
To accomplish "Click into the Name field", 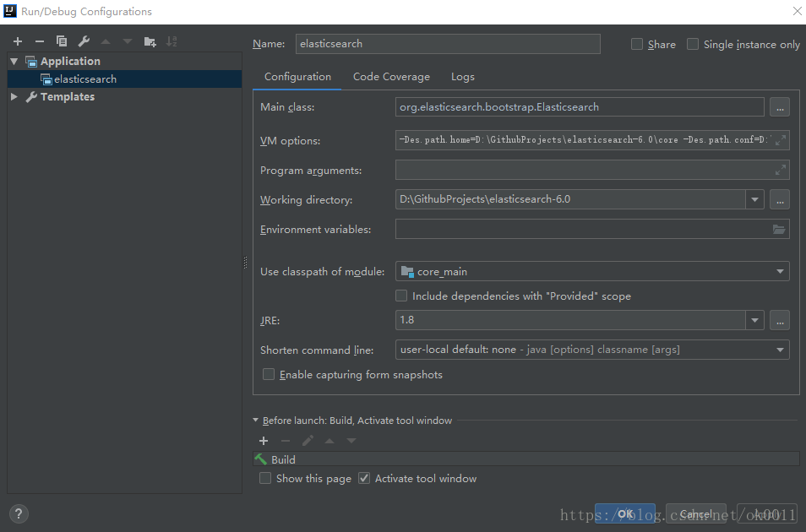I will 448,44.
